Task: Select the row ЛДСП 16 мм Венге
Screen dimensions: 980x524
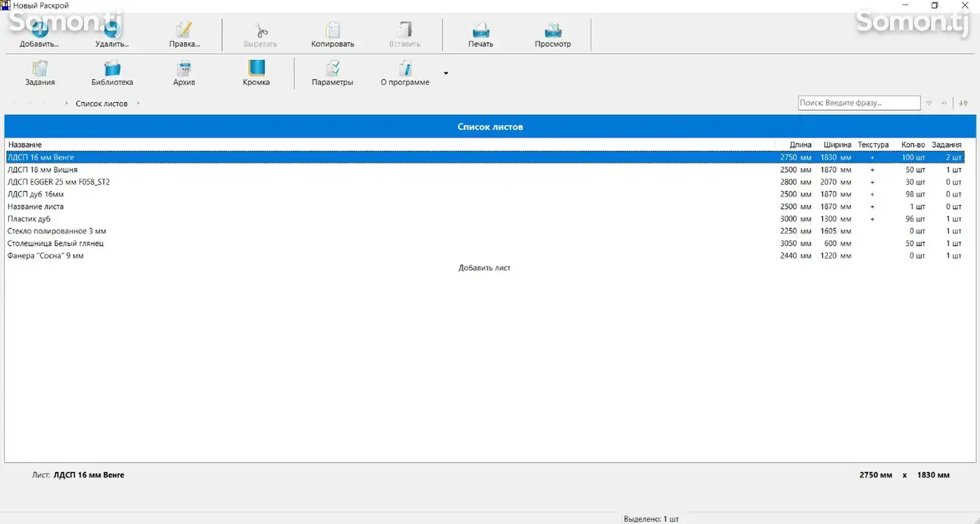Action: pos(485,158)
